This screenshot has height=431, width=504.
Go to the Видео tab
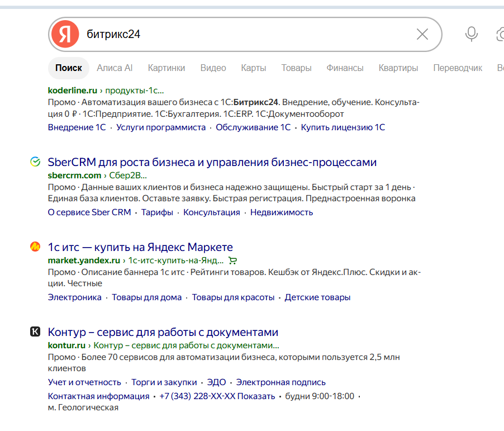click(x=213, y=68)
